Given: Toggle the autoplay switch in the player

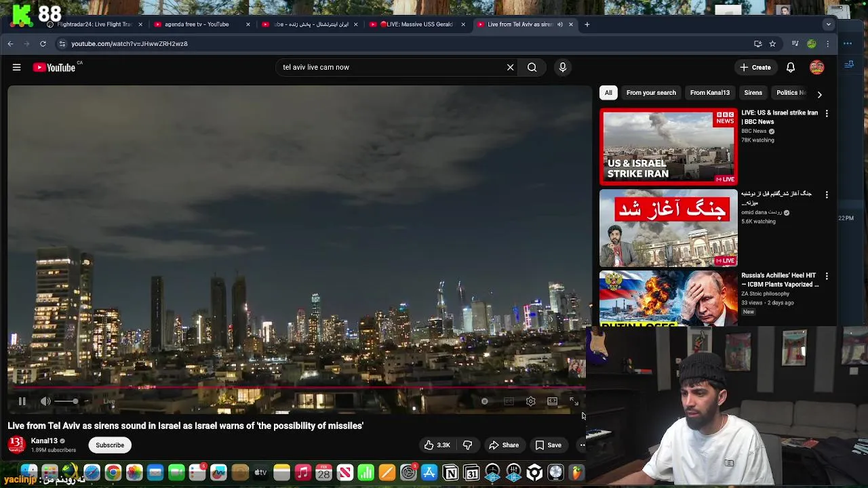Looking at the screenshot, I should (485, 401).
